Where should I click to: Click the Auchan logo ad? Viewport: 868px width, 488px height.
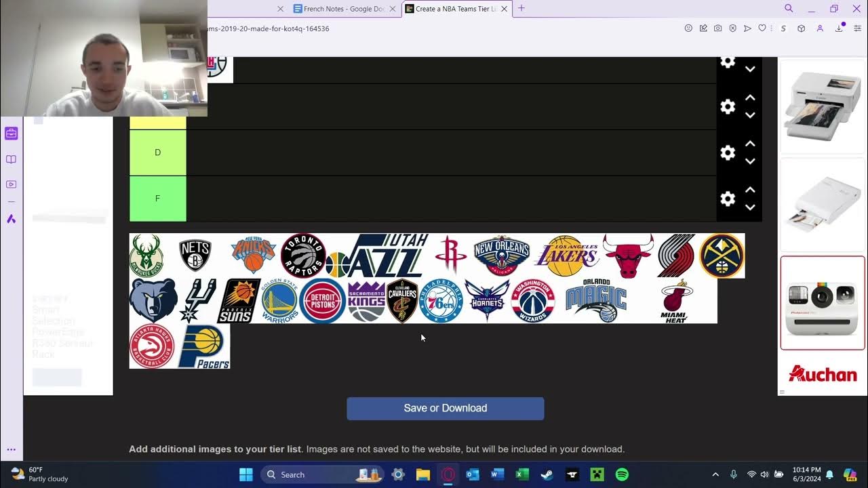[x=823, y=373]
